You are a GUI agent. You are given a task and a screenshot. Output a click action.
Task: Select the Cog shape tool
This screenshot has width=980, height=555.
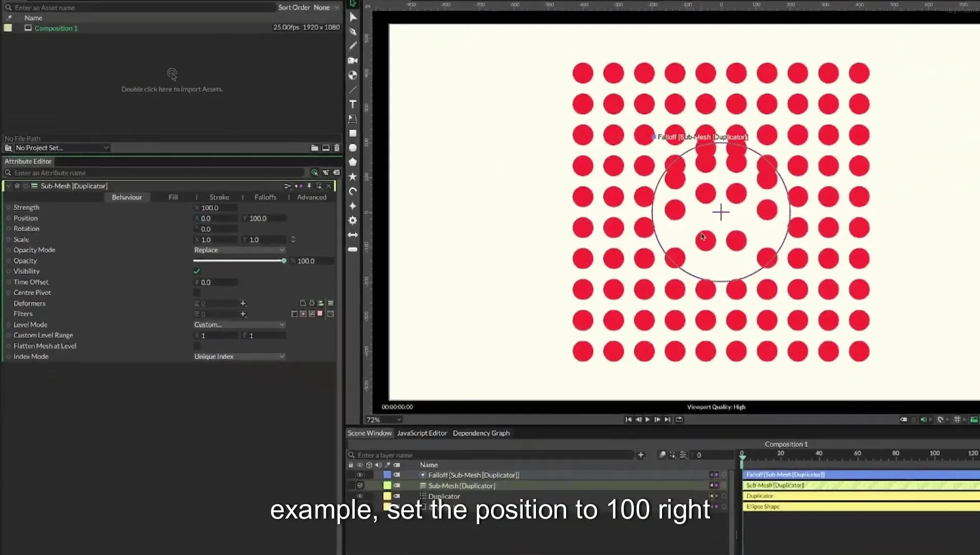353,220
